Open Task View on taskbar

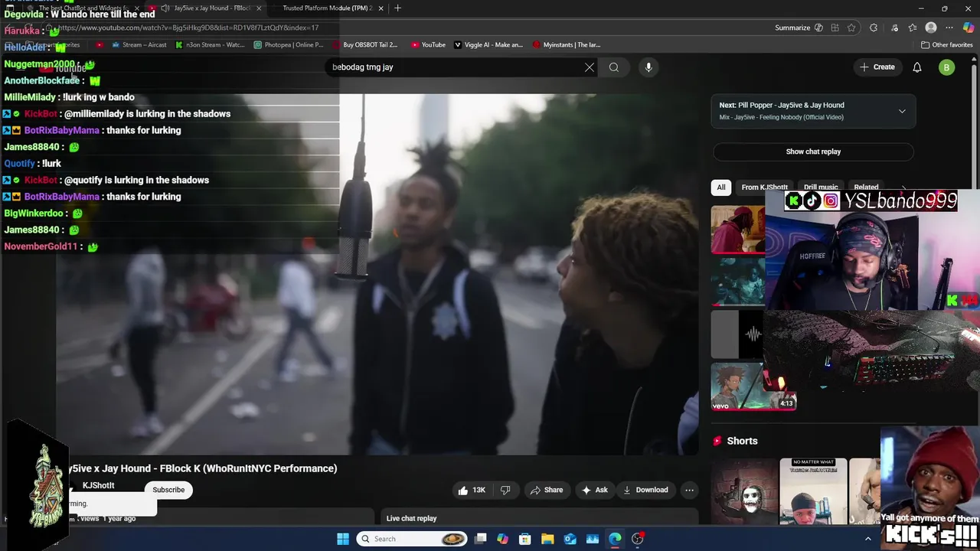pos(480,539)
